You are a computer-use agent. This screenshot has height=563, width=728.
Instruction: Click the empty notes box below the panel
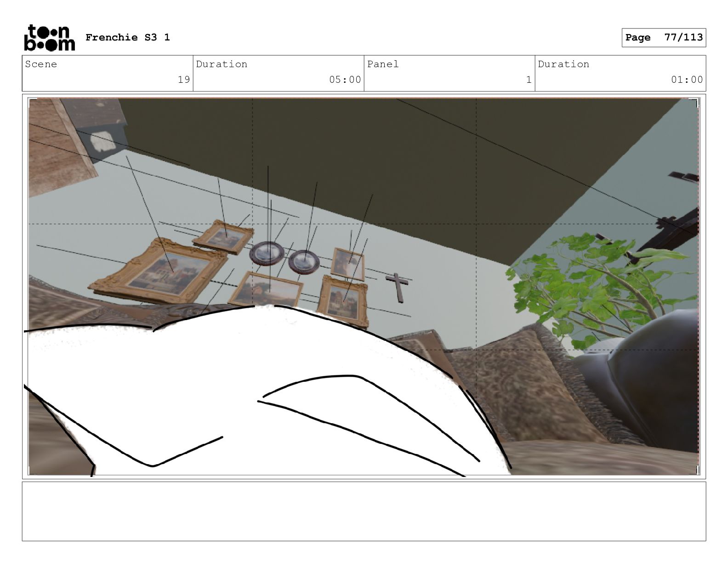[x=364, y=511]
